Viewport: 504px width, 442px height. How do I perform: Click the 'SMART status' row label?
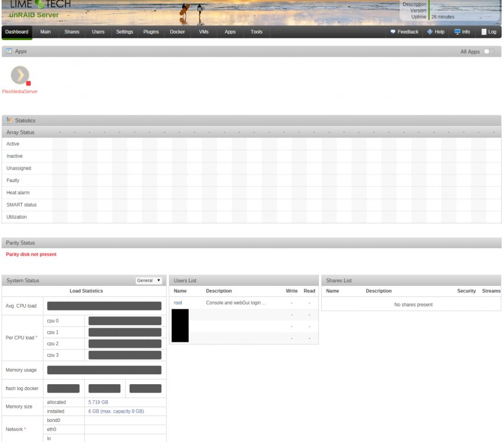[22, 204]
